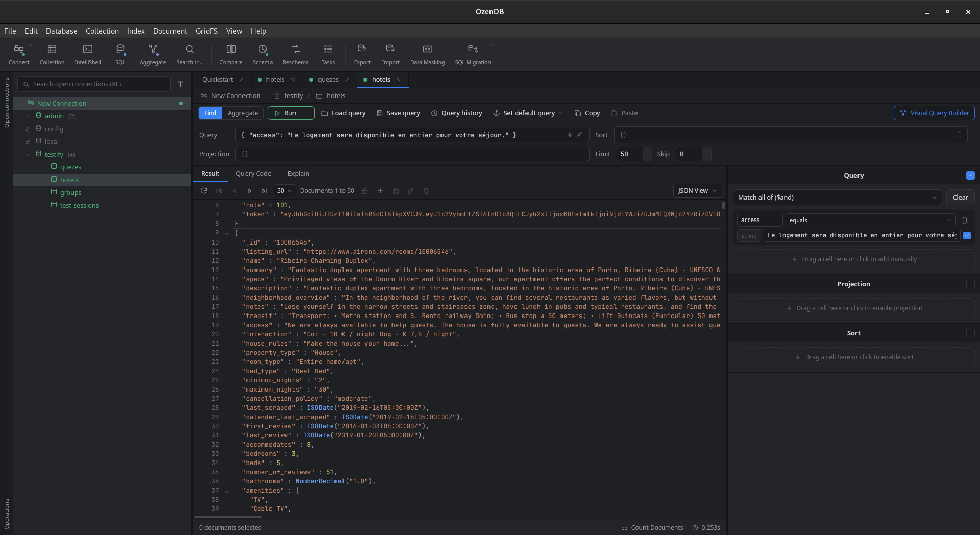The height and width of the screenshot is (535, 980).
Task: Open the SQL query tool
Action: (120, 54)
